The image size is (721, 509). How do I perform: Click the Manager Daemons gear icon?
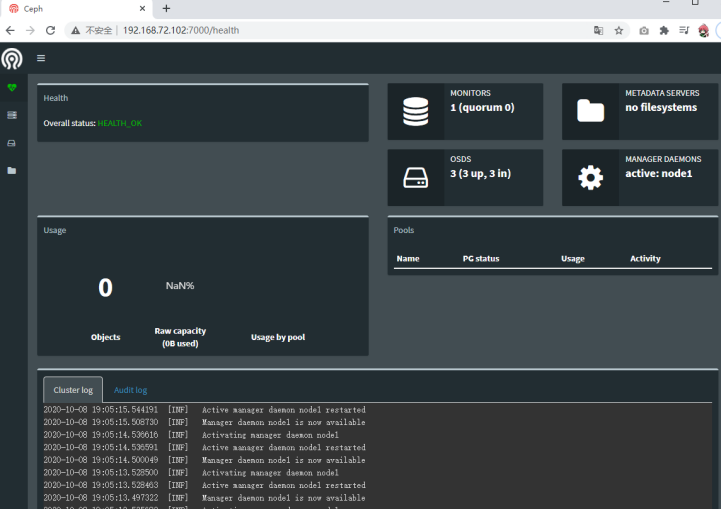coord(590,178)
